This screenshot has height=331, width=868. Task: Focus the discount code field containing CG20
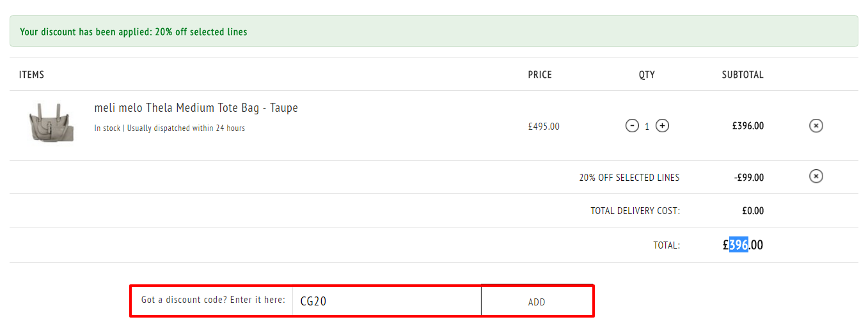(x=386, y=300)
